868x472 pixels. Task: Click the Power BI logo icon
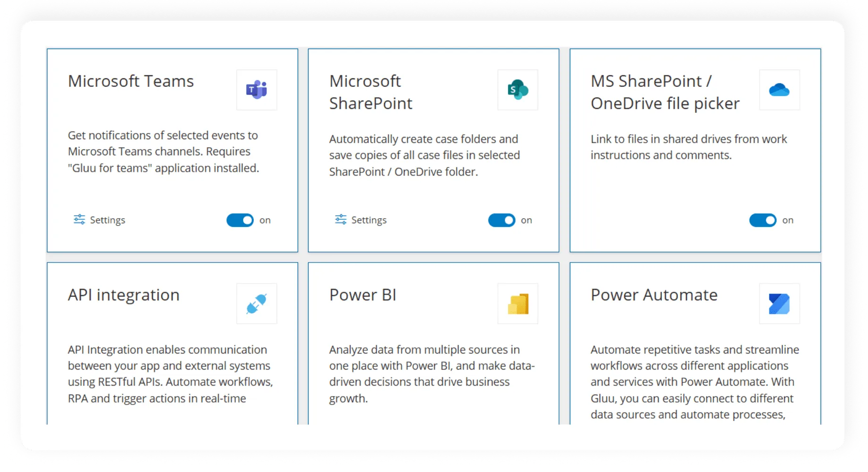tap(518, 303)
